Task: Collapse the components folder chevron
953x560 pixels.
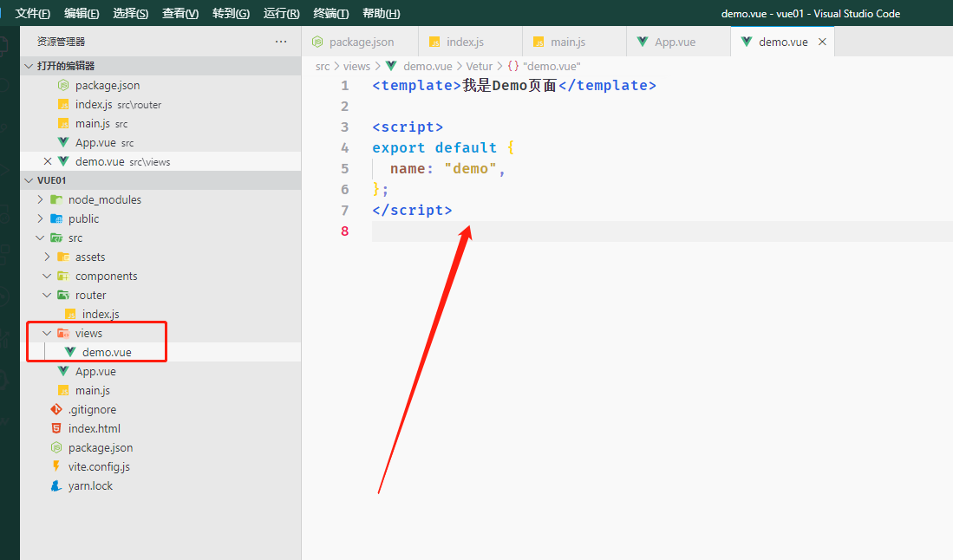Action: 47,276
